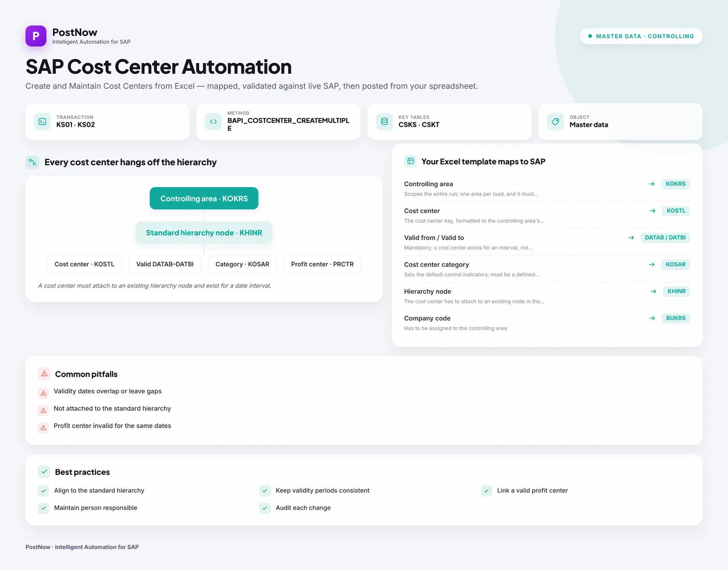728x570 pixels.
Task: Click the 'Best practices' heading
Action: [83, 472]
